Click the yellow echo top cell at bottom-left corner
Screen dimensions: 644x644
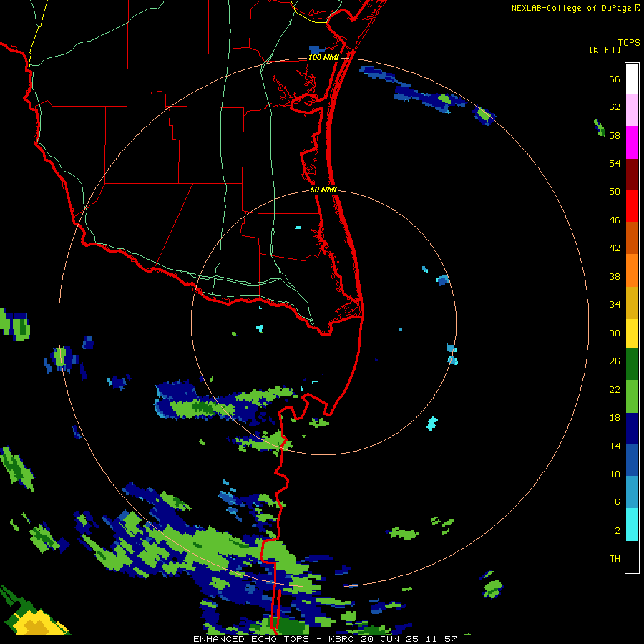click(x=39, y=623)
